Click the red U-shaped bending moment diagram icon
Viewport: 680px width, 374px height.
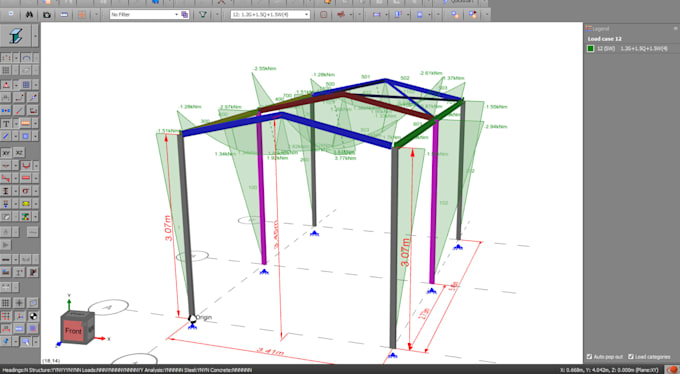pos(26,165)
